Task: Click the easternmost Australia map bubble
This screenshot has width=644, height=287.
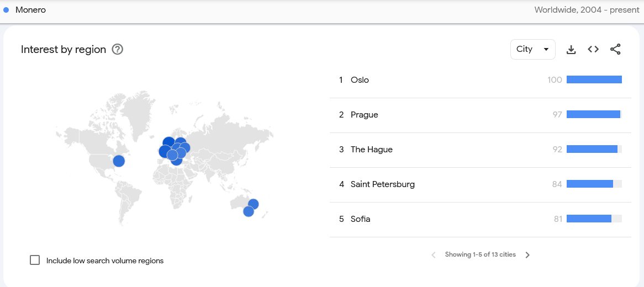Action: point(254,204)
